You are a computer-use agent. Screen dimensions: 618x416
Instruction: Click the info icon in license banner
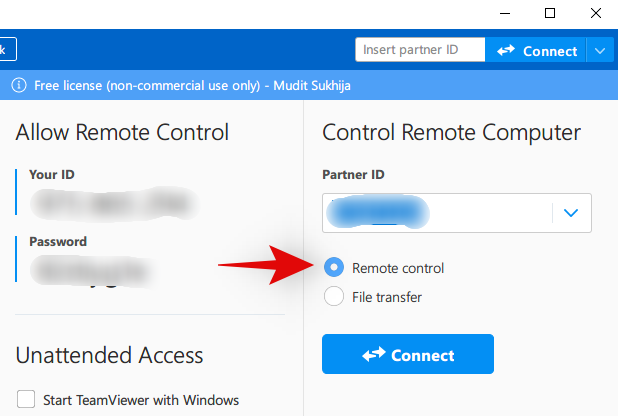[18, 85]
